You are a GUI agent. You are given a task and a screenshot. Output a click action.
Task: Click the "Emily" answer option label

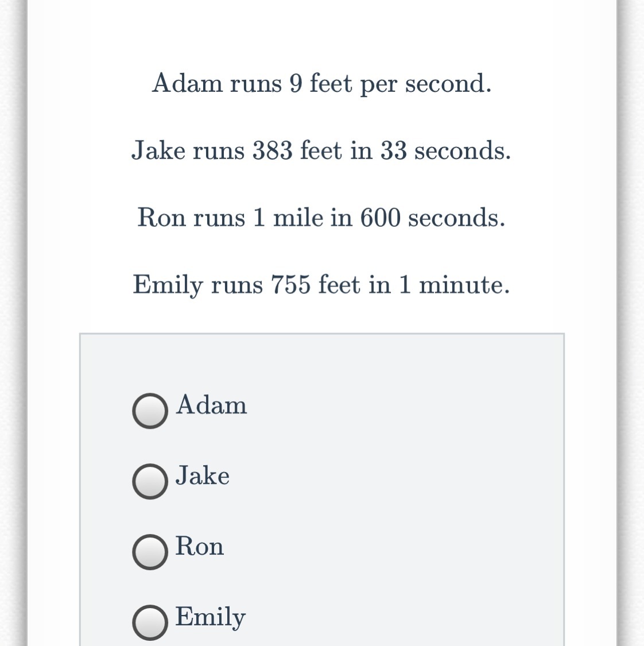coord(210,617)
